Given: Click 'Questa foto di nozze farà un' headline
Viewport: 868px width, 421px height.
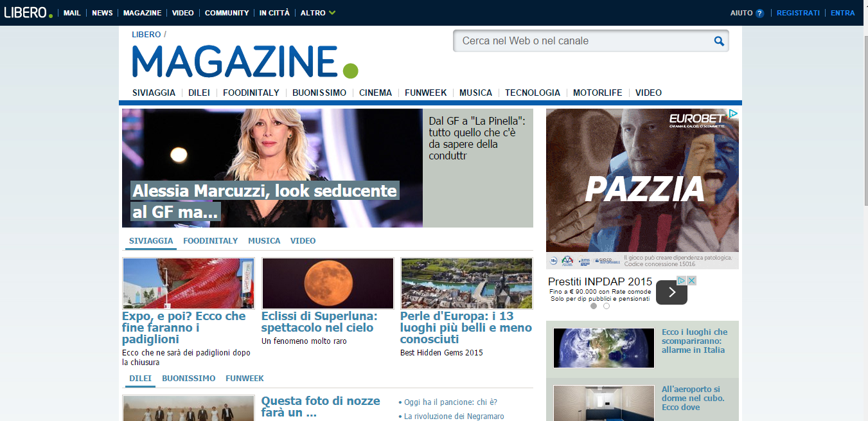Looking at the screenshot, I should click(321, 407).
